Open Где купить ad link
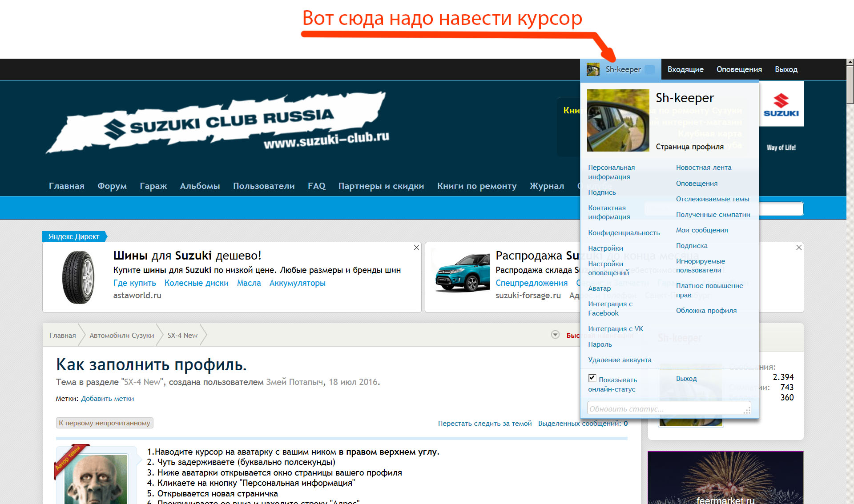 (134, 283)
